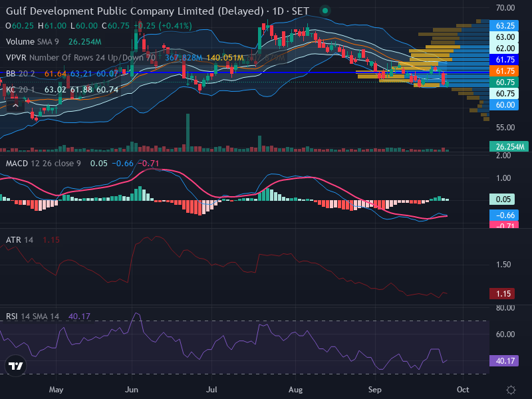This screenshot has height=399, width=532.
Task: Open chart settings gear icon
Action: [x=511, y=390]
